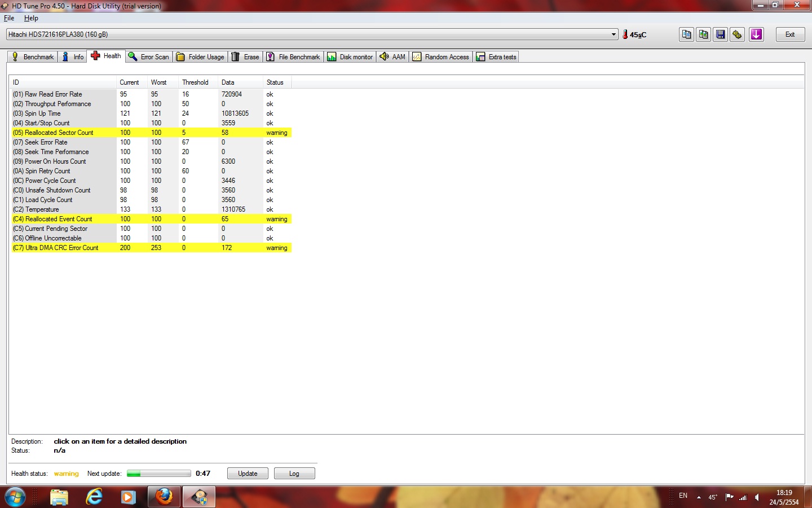Select '(C5) Current Pending Sector' row
The width and height of the screenshot is (812, 508).
click(151, 229)
